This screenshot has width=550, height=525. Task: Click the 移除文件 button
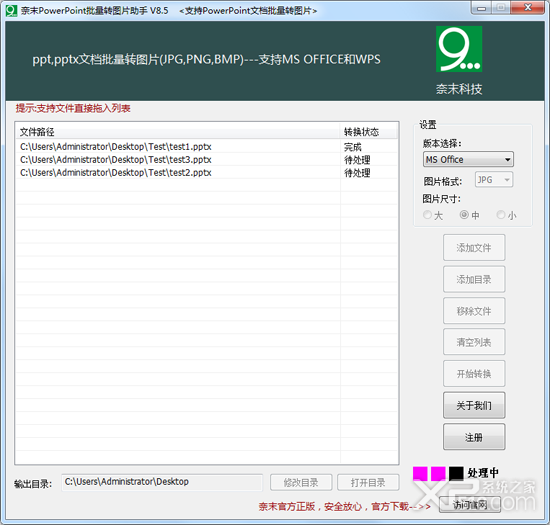click(474, 311)
